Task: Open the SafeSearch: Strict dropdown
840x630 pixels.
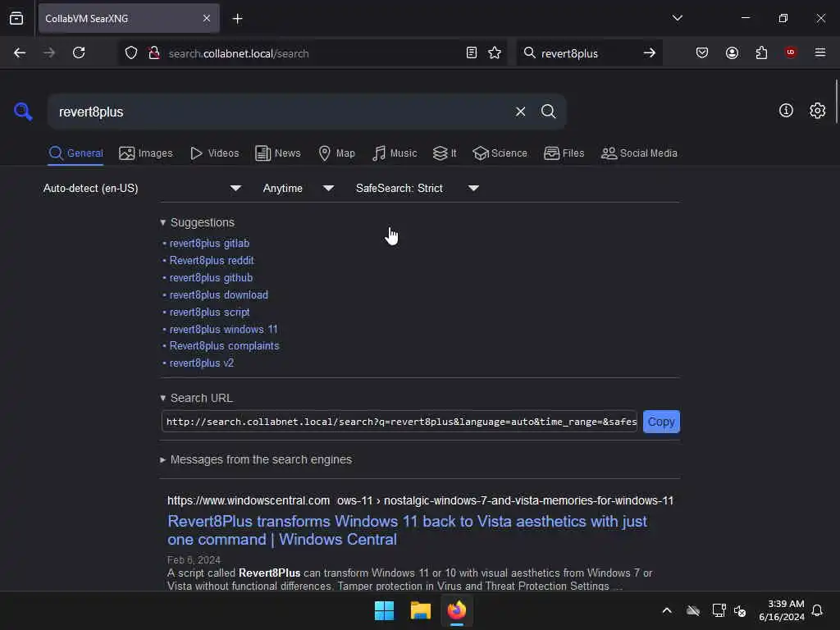Action: (417, 188)
